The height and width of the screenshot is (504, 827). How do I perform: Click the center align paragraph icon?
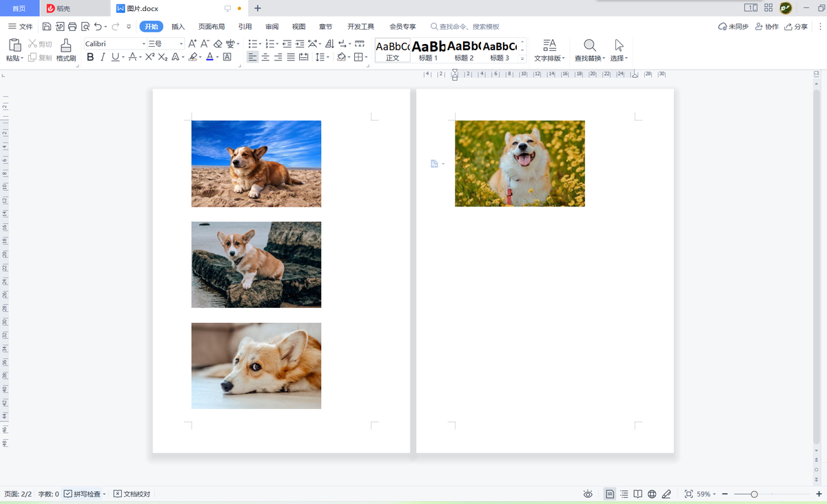(x=265, y=57)
